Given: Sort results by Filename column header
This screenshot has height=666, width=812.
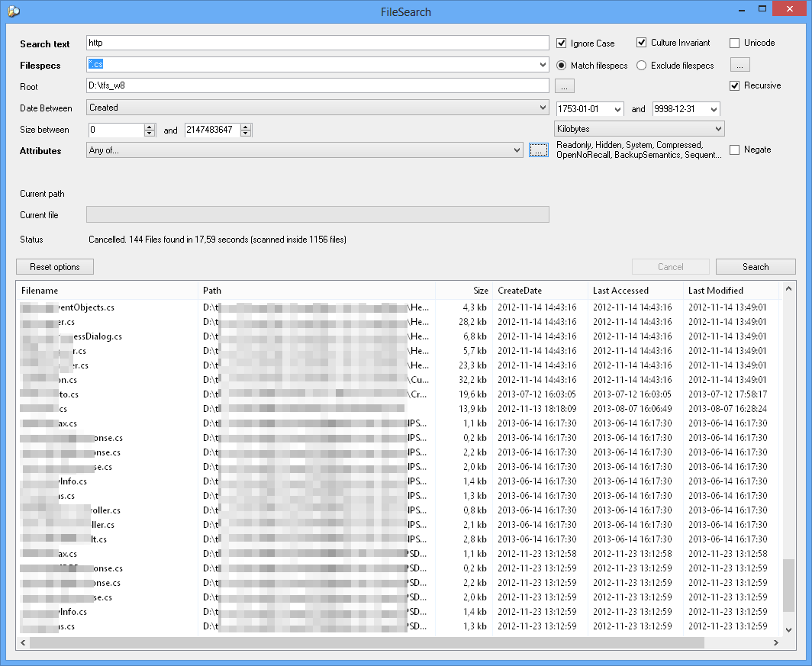Looking at the screenshot, I should click(x=107, y=291).
